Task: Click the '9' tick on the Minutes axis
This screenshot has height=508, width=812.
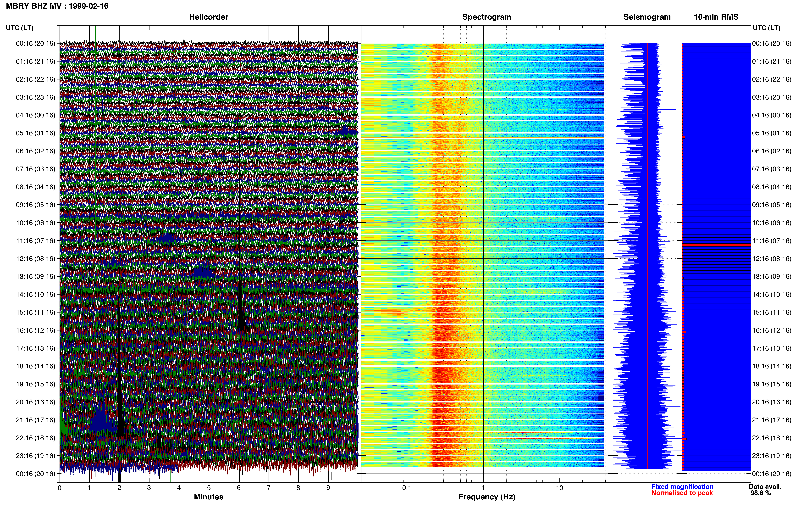Action: coord(328,488)
